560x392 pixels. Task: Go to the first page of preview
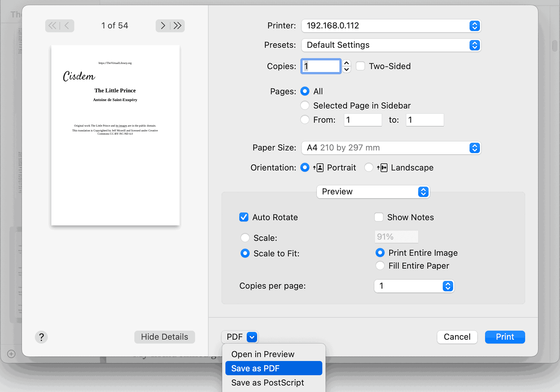pos(52,26)
